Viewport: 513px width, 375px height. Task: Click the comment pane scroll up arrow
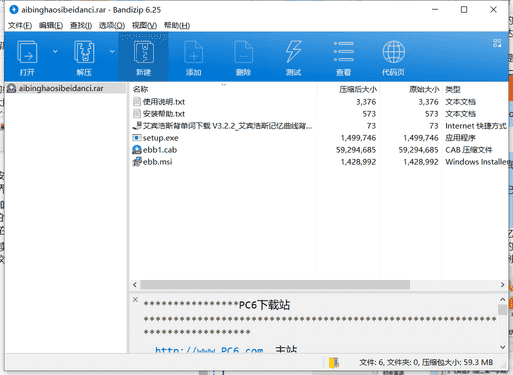503,299
